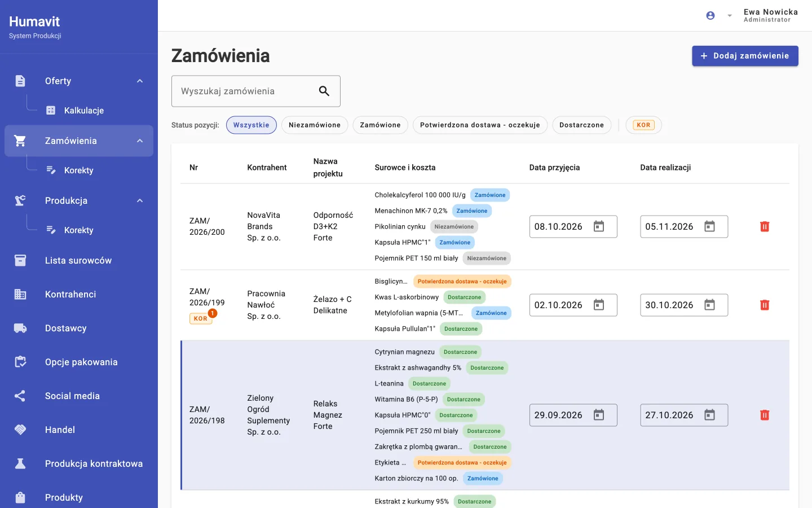The width and height of the screenshot is (812, 508).
Task: Open calendar for 30.10.2026 date field
Action: [x=710, y=305]
